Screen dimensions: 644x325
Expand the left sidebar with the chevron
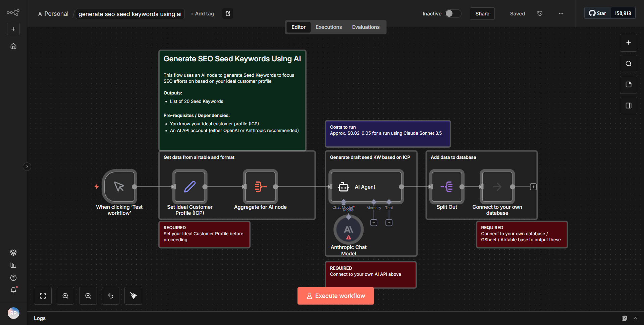click(27, 167)
